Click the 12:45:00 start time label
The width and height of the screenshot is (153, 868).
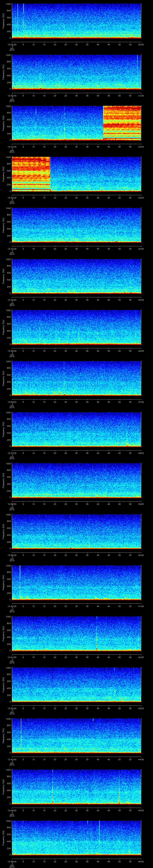point(12,861)
